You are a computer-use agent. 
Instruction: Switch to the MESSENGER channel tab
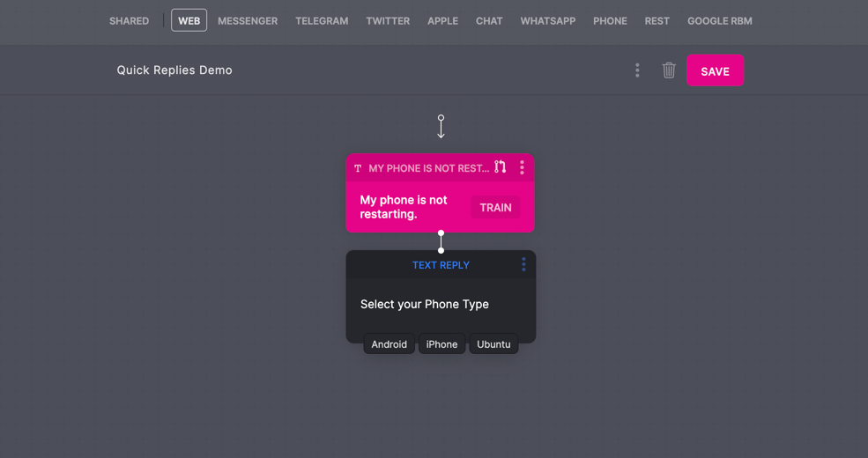pos(248,21)
